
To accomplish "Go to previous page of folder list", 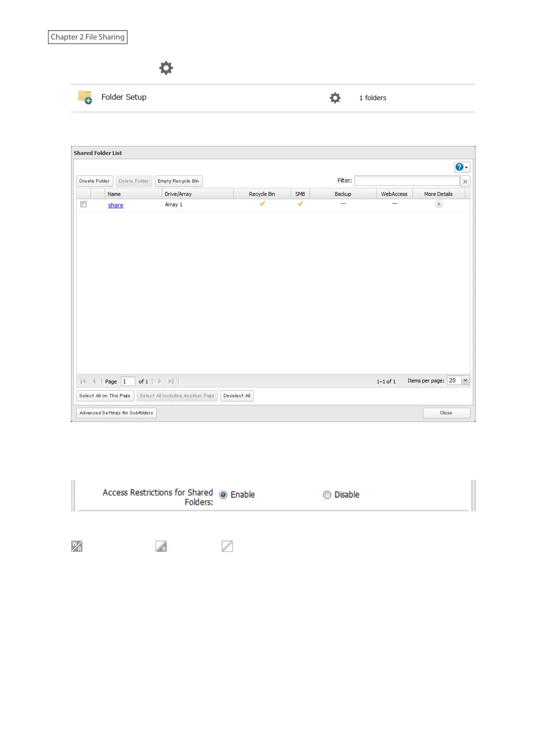I will coord(94,381).
